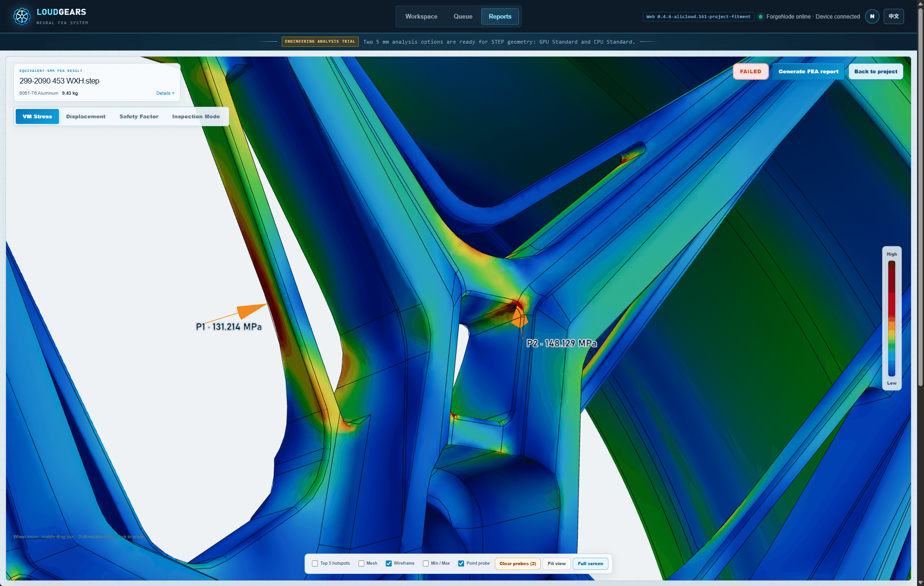Click the High-Low stress color legend bar
Screen dimensions: 924x586
[892, 318]
